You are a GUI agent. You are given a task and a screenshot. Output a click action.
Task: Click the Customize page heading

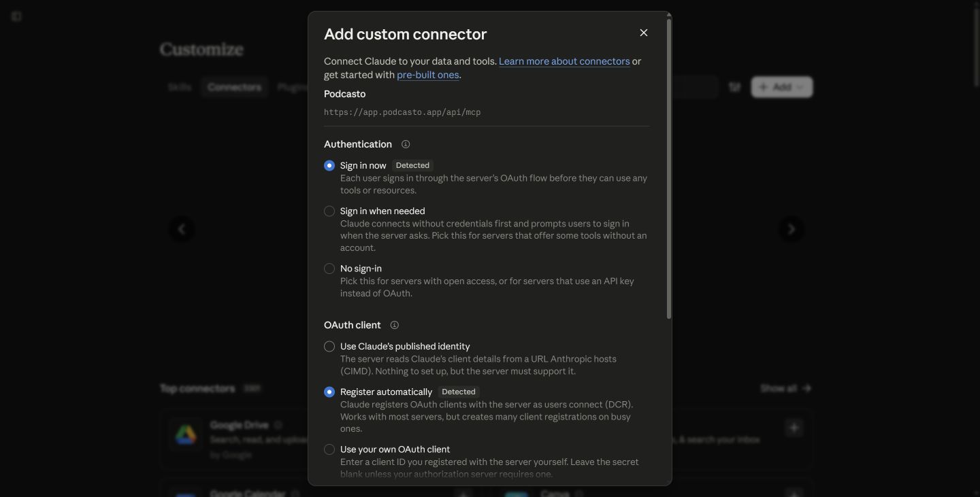(201, 50)
